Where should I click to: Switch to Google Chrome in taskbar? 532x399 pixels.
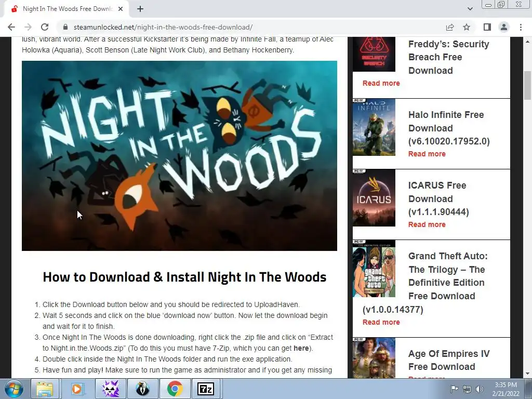175,389
